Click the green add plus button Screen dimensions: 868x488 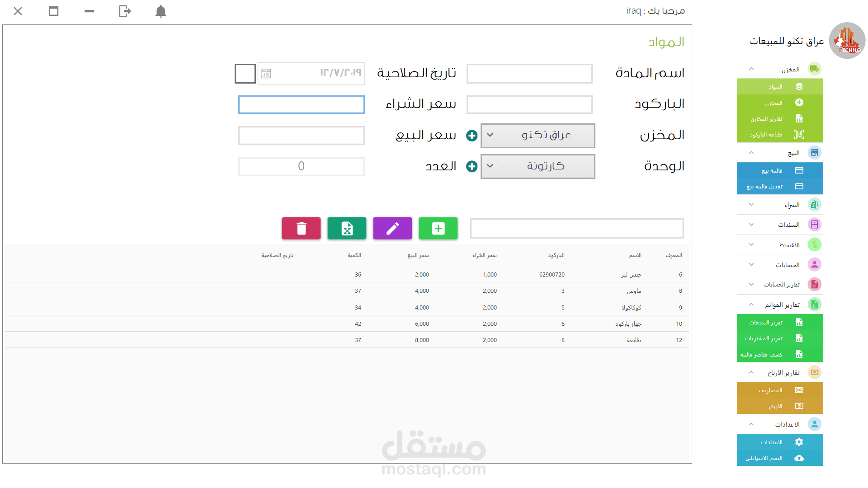click(x=438, y=229)
